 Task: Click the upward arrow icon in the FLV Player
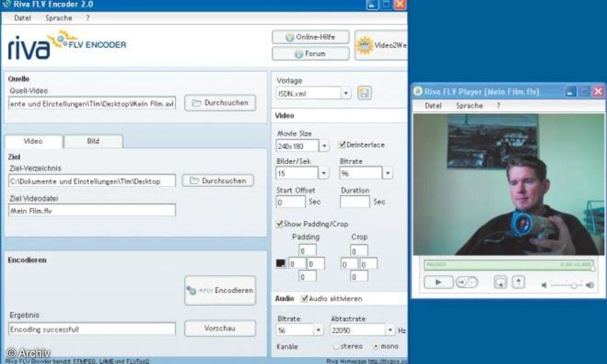click(x=518, y=282)
